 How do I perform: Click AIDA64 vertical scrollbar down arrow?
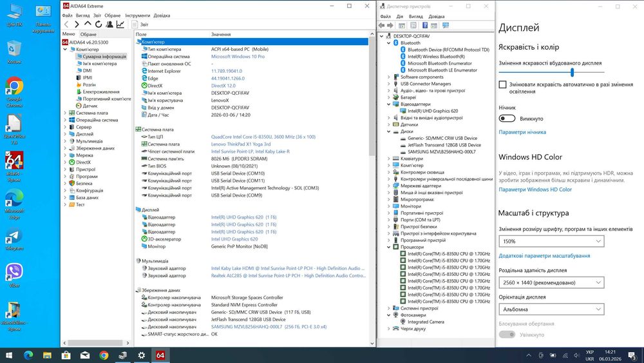tap(372, 343)
